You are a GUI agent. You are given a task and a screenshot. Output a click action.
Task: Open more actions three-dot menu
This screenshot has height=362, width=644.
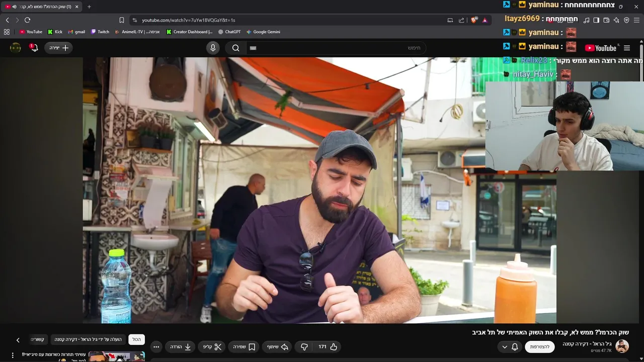click(156, 347)
